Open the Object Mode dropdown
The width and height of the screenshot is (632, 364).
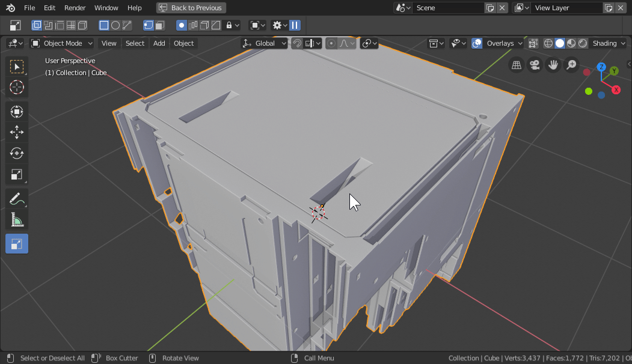click(62, 43)
